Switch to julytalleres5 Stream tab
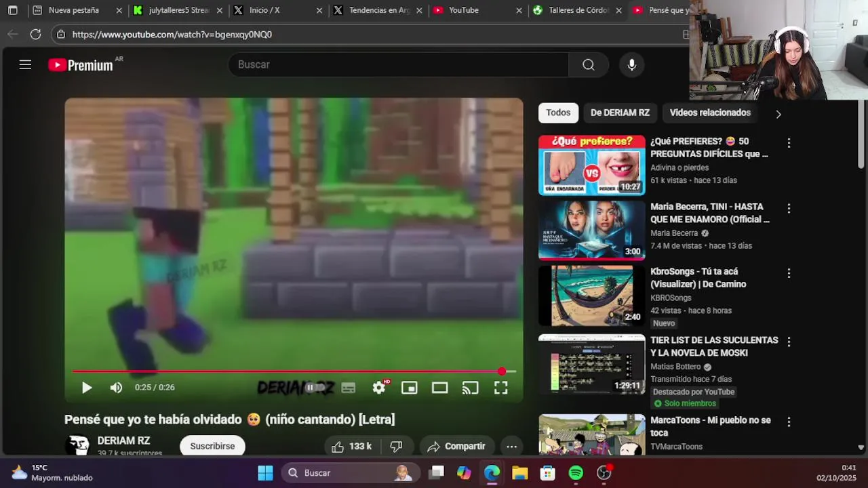Image resolution: width=868 pixels, height=488 pixels. pyautogui.click(x=179, y=10)
